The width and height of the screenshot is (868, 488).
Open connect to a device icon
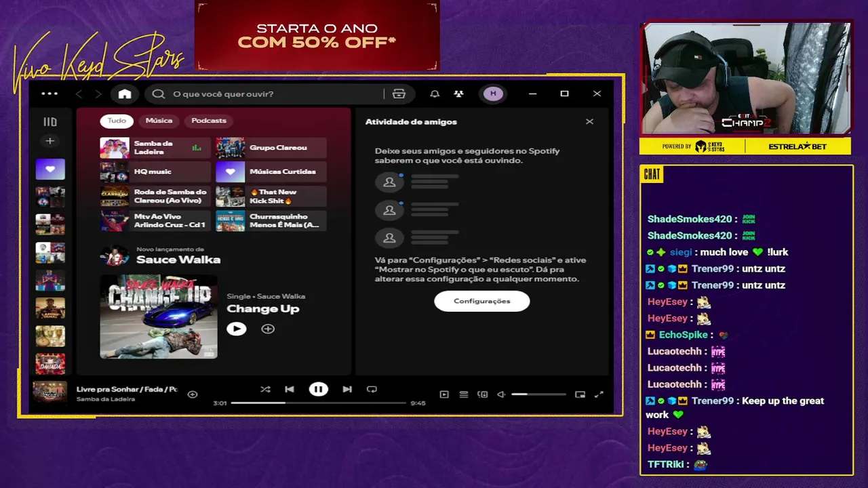(x=483, y=394)
